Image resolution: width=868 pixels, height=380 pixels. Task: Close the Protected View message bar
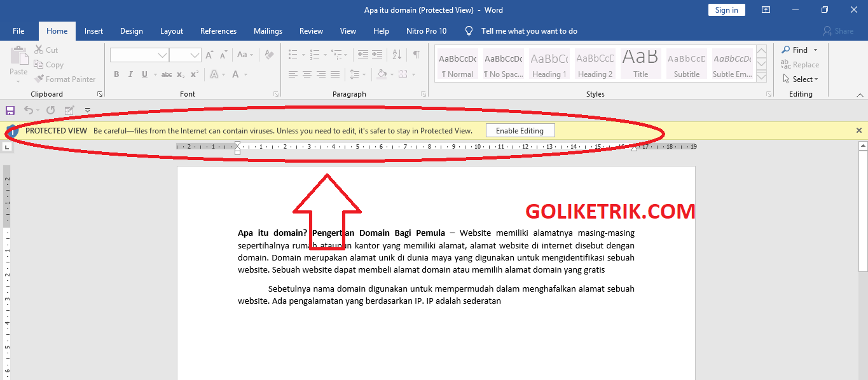click(859, 130)
